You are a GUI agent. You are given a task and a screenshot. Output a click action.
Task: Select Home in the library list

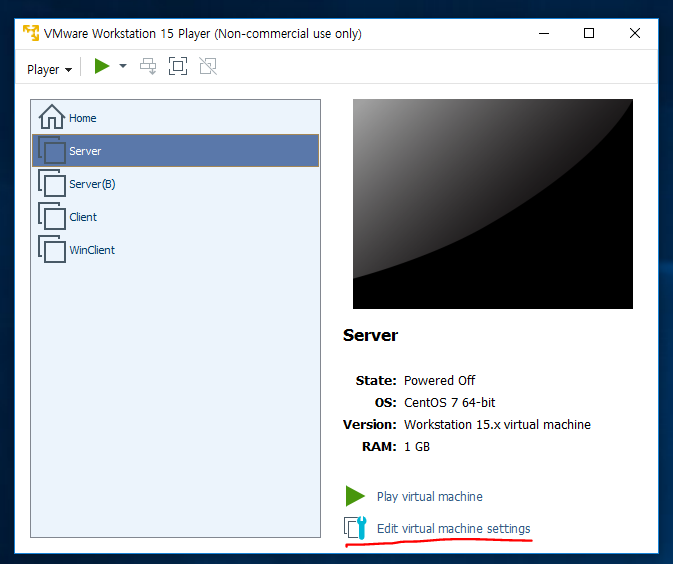[176, 118]
